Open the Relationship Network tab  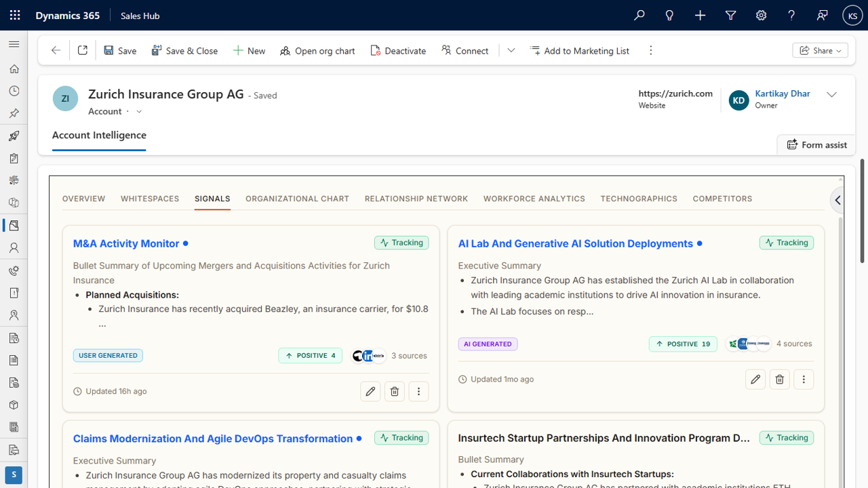pyautogui.click(x=416, y=199)
